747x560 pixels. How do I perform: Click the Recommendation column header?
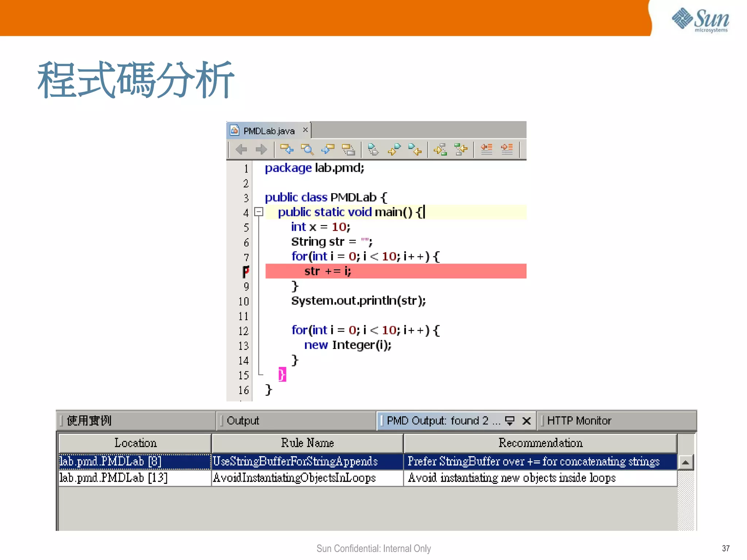coord(541,443)
